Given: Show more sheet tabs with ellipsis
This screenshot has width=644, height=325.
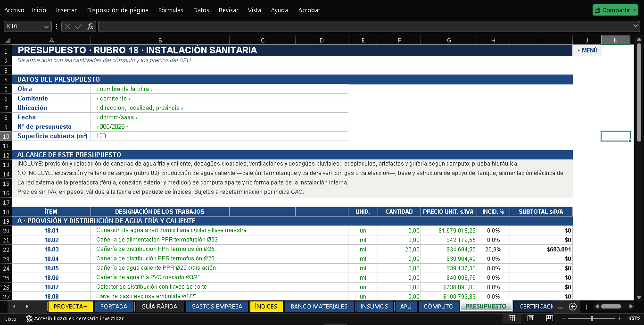Looking at the screenshot, I should coord(560,307).
